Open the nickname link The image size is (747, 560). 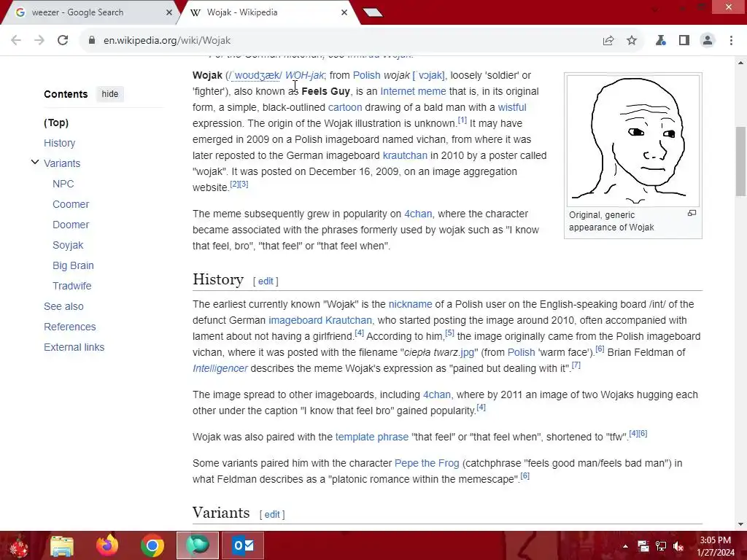[410, 304]
